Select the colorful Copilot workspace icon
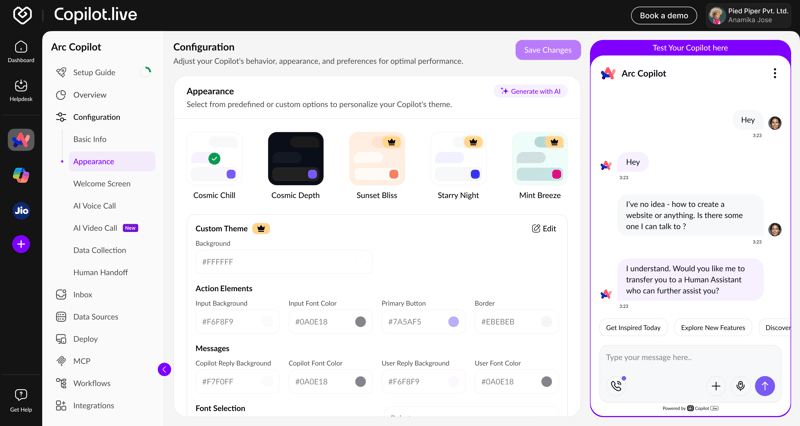The width and height of the screenshot is (800, 426). click(21, 175)
